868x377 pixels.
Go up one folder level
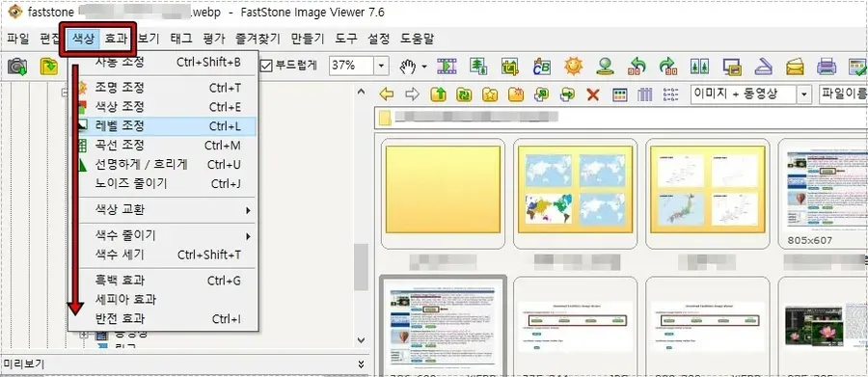[439, 94]
